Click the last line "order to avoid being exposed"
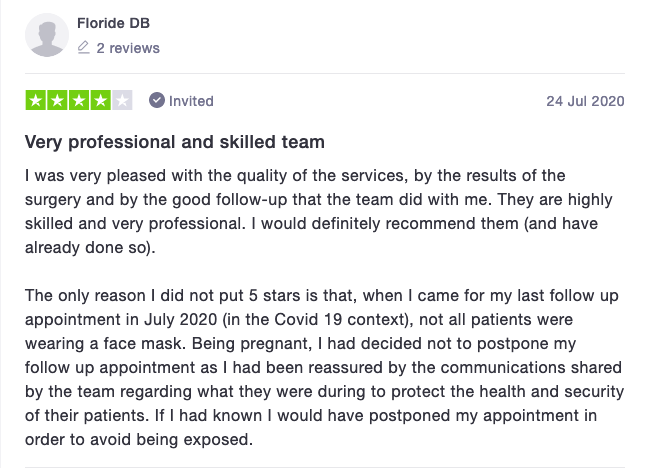 click(x=138, y=439)
